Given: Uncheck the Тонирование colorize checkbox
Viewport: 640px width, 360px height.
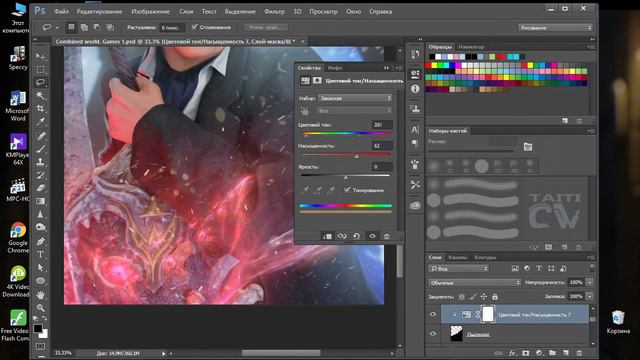Looking at the screenshot, I should click(x=347, y=190).
